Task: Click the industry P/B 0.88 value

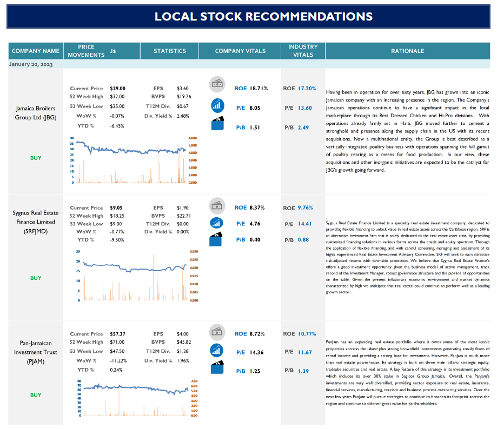Action: (x=303, y=239)
